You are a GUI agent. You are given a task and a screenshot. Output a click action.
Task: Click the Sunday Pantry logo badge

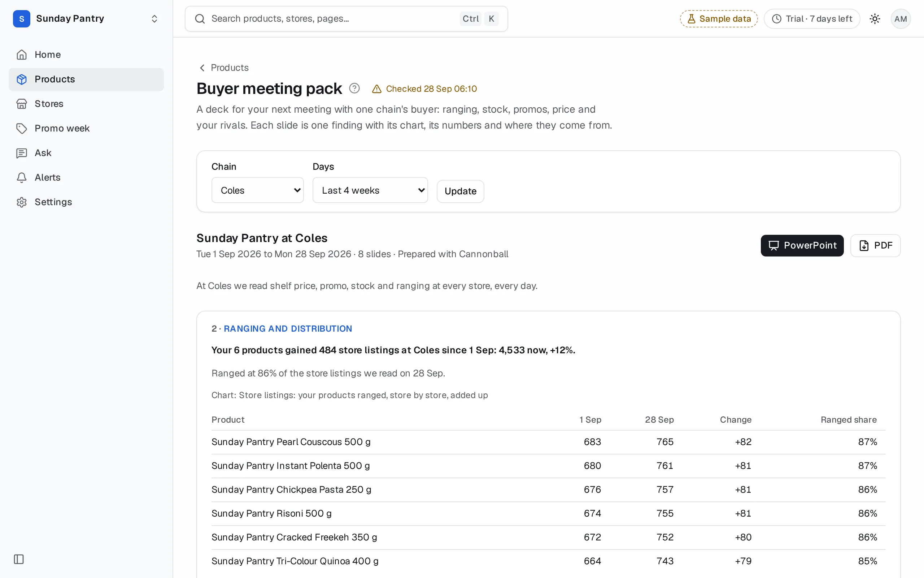tap(22, 19)
